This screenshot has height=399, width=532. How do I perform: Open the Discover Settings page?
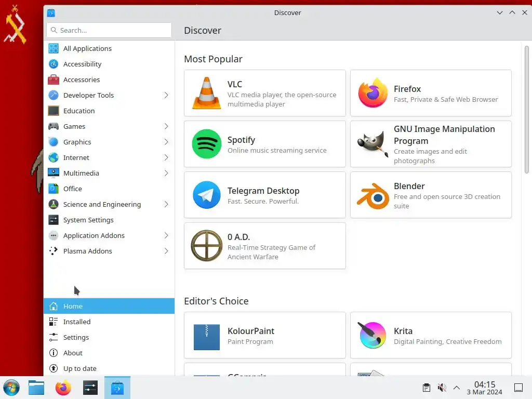(109, 337)
